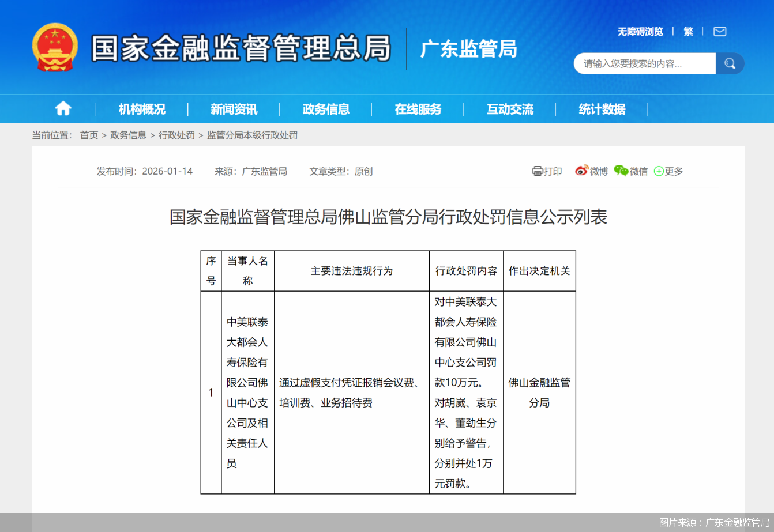Image resolution: width=774 pixels, height=532 pixels.
Task: Navigate to 首页 via the breadcrumb
Action: pos(88,135)
